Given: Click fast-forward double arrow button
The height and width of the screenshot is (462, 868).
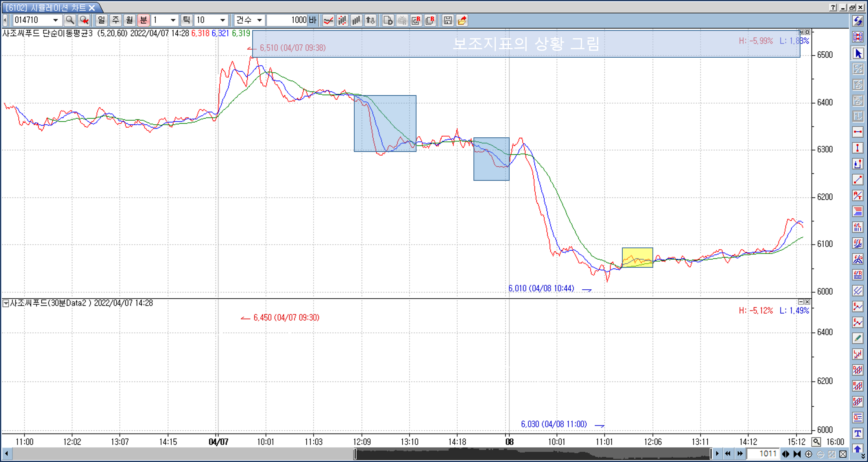Looking at the screenshot, I should coord(740,454).
